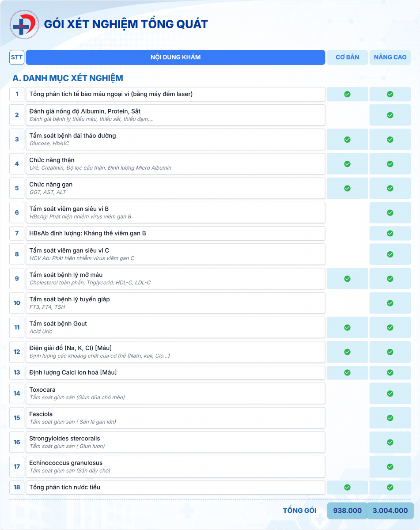
Task: Click the 3.004.000 total price box
Action: pos(390,511)
